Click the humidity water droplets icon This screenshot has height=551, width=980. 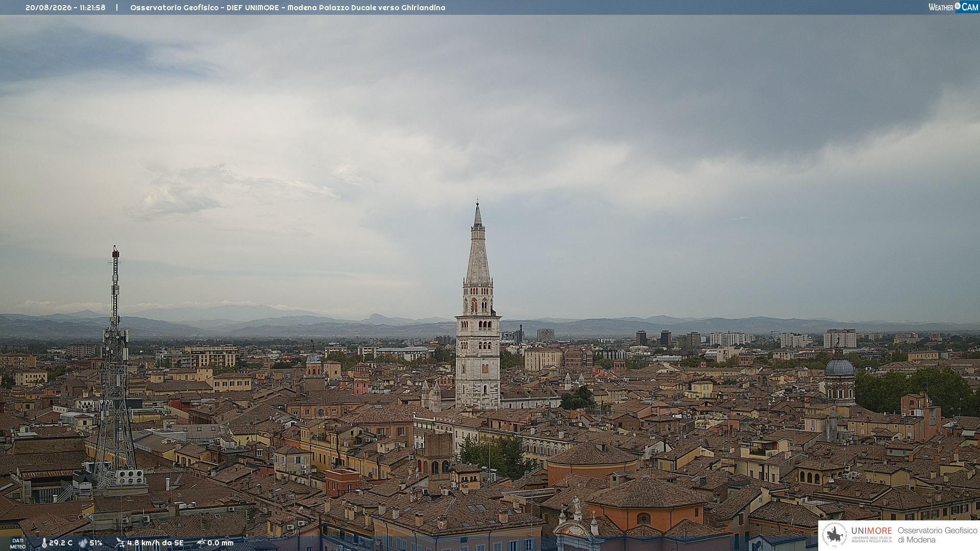pyautogui.click(x=83, y=543)
